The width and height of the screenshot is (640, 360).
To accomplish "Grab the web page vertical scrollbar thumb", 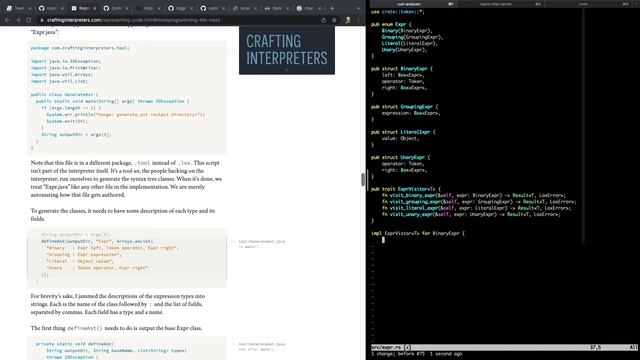I will [x=363, y=180].
